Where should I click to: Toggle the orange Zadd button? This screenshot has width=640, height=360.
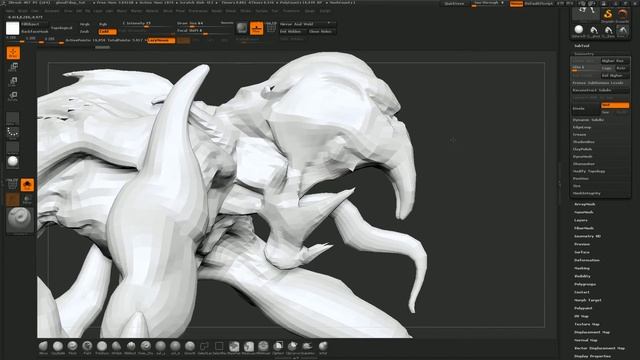pyautogui.click(x=107, y=31)
